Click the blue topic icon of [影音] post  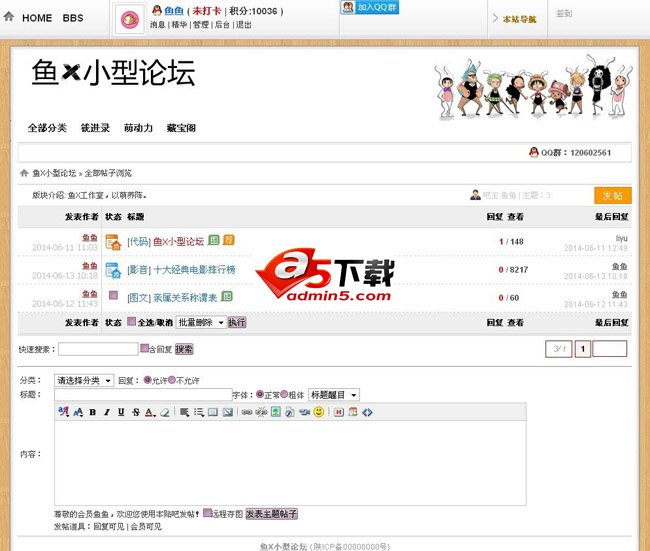pos(113,270)
